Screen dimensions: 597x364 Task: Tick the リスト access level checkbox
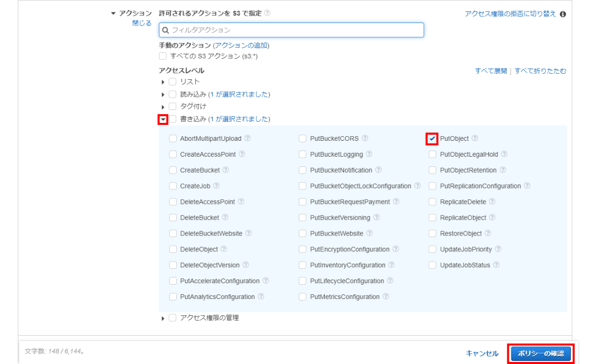coord(173,82)
